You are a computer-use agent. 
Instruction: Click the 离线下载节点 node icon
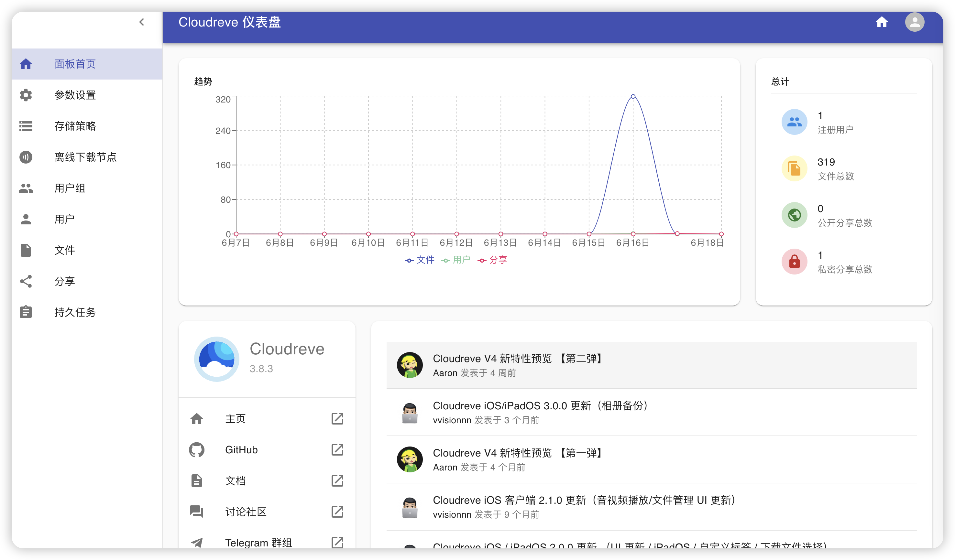coord(26,157)
